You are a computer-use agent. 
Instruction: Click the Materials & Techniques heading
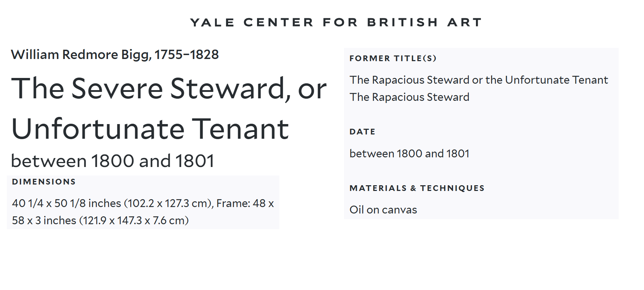417,188
